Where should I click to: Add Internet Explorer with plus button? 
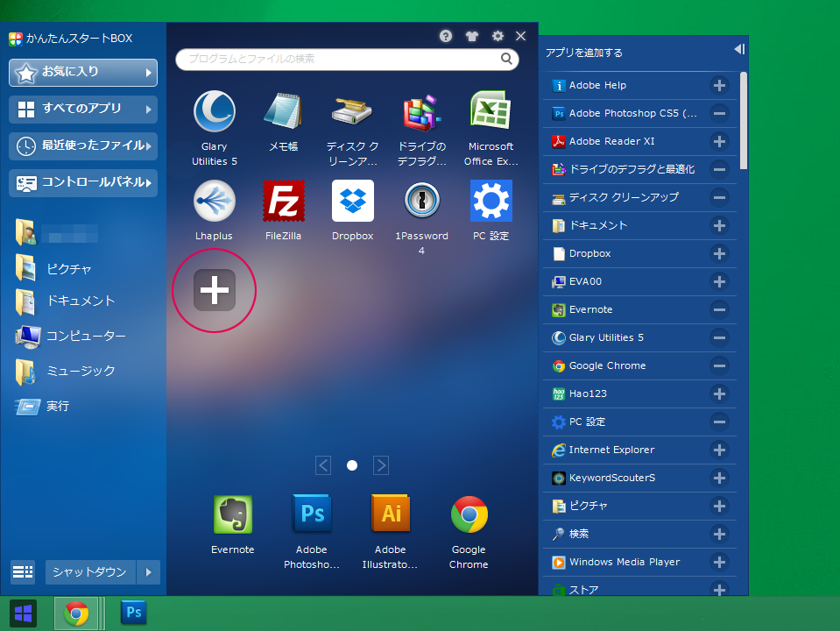(x=719, y=450)
